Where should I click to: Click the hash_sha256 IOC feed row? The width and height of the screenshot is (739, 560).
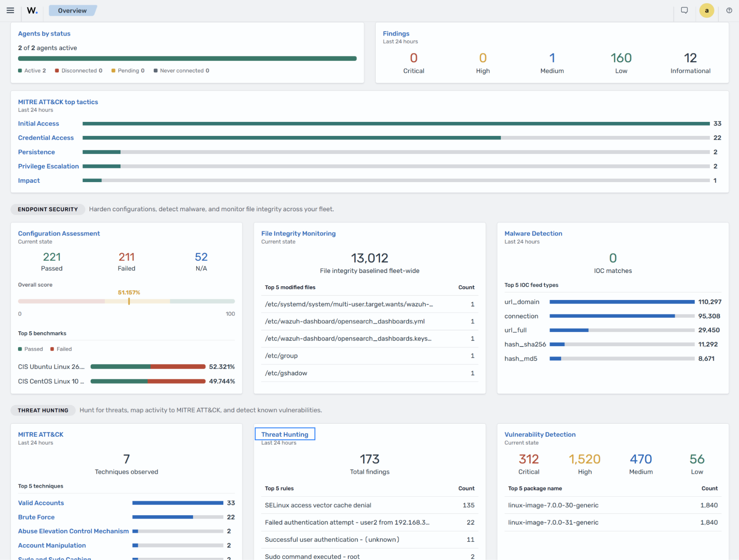(613, 344)
